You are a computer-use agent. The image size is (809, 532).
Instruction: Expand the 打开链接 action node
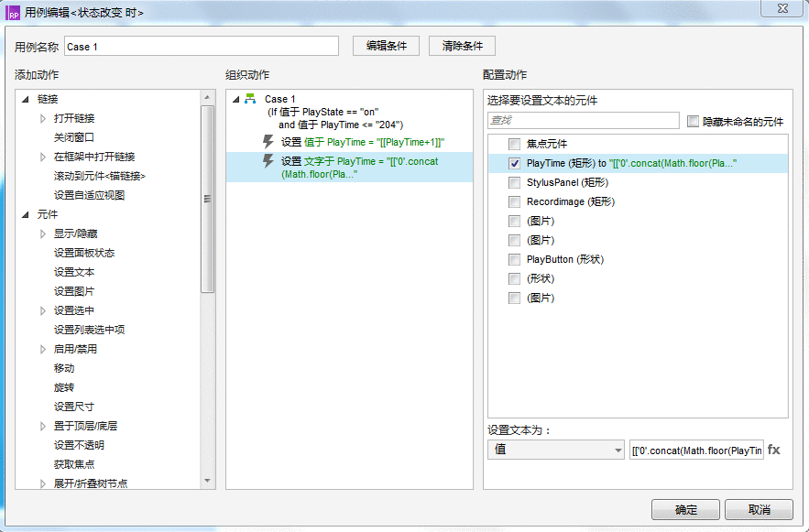[43, 118]
